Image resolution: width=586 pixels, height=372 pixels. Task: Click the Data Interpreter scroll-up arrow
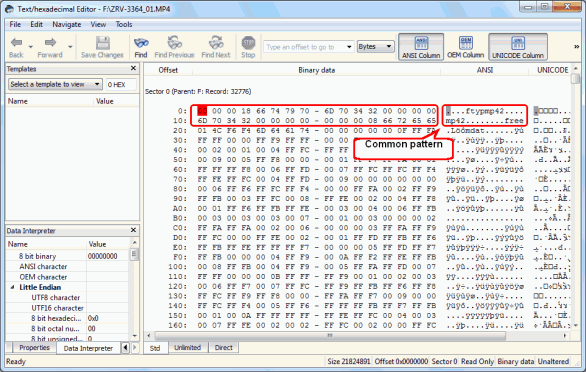tap(135, 243)
